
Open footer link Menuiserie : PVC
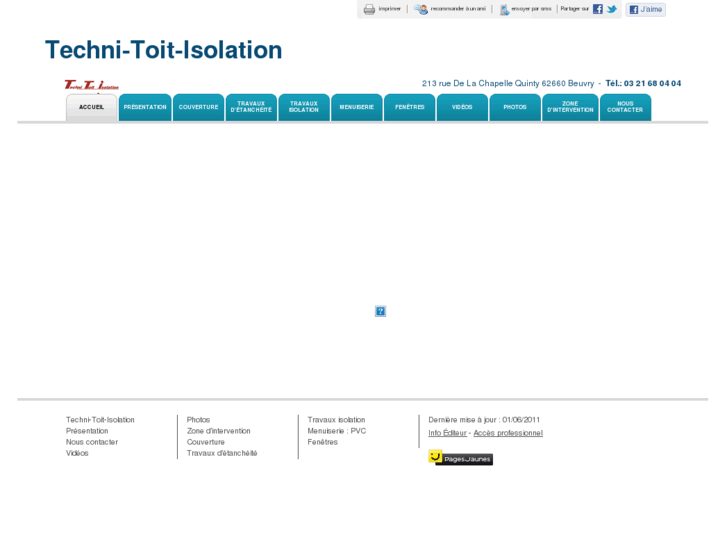tap(337, 431)
